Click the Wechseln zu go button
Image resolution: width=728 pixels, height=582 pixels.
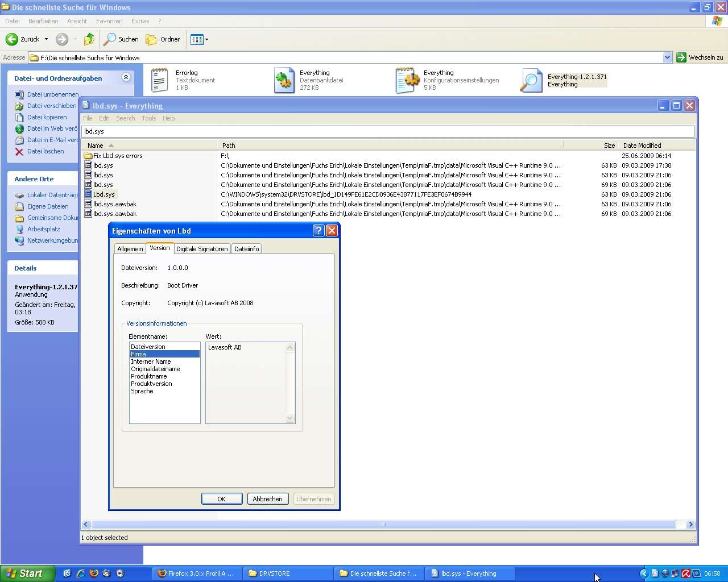[x=700, y=57]
